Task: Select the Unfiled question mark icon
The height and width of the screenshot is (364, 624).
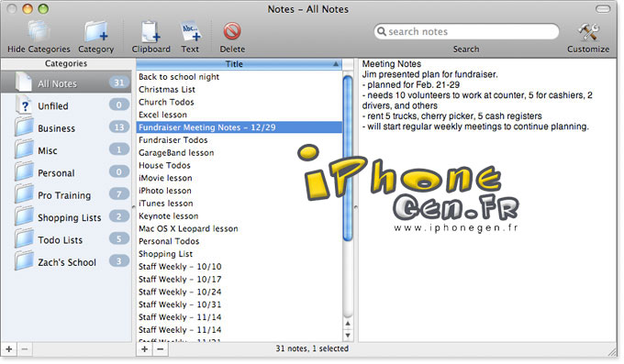Action: [x=24, y=105]
